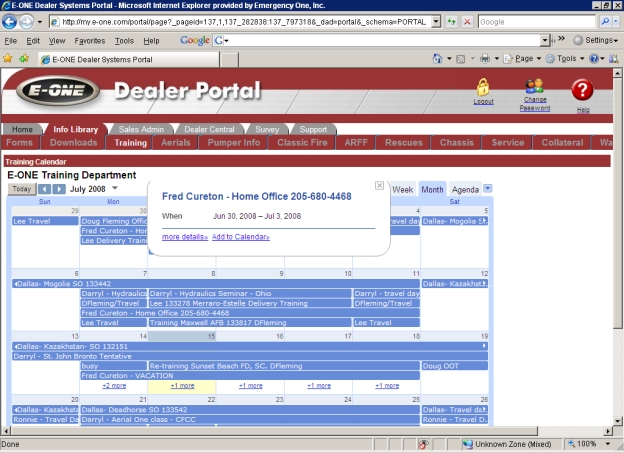This screenshot has width=624, height=453.
Task: Click the new tab button
Action: 229,59
